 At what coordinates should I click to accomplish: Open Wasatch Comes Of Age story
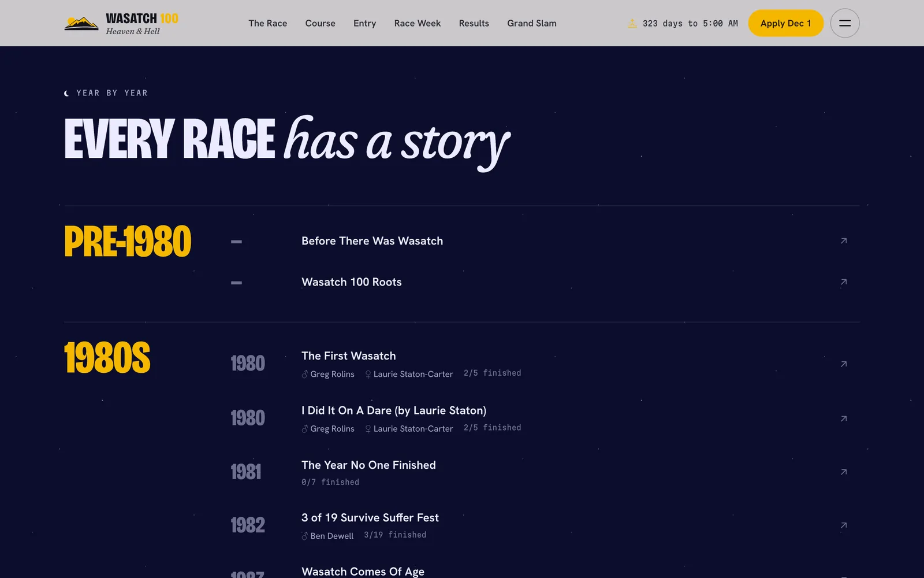pyautogui.click(x=363, y=572)
